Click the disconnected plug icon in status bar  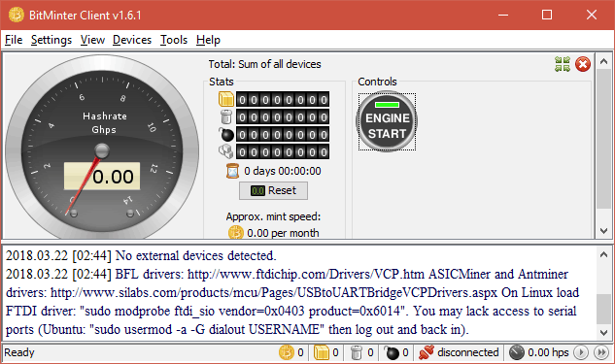427,352
